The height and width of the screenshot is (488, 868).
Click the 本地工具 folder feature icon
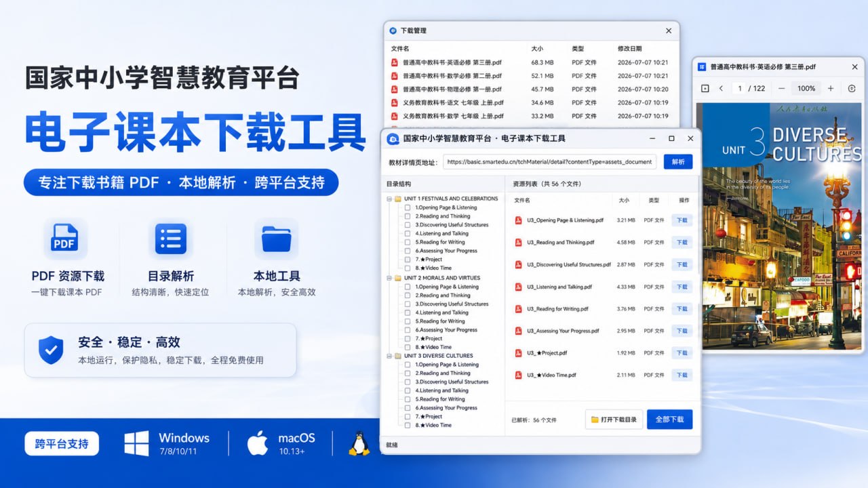[x=276, y=239]
